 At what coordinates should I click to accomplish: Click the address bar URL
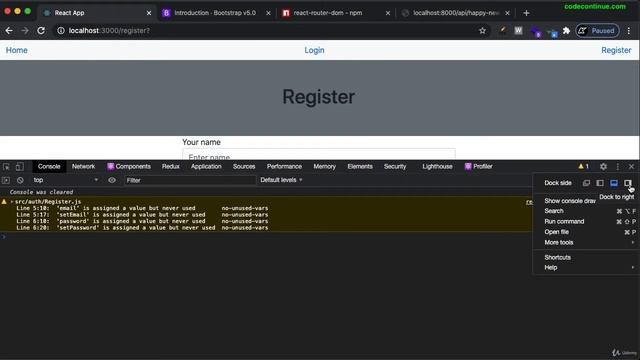(109, 31)
